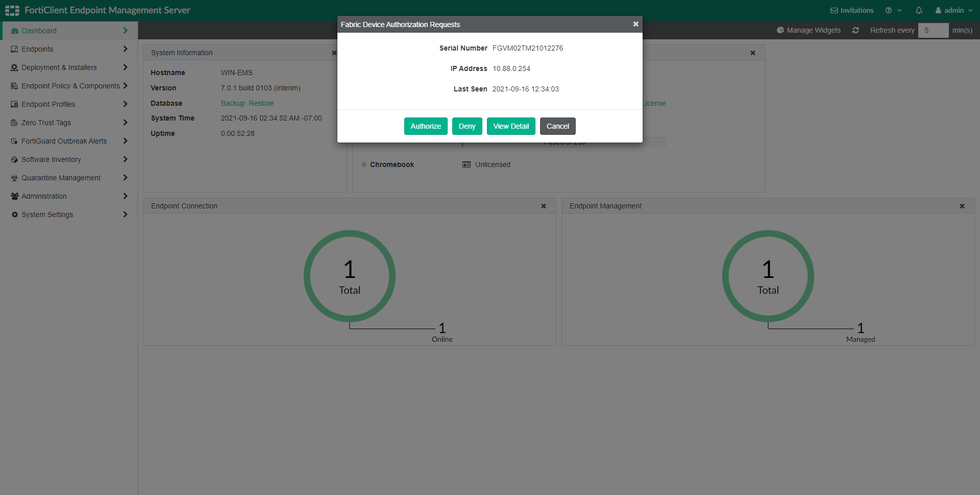Open Zero Trust Tags menu item

[x=69, y=123]
